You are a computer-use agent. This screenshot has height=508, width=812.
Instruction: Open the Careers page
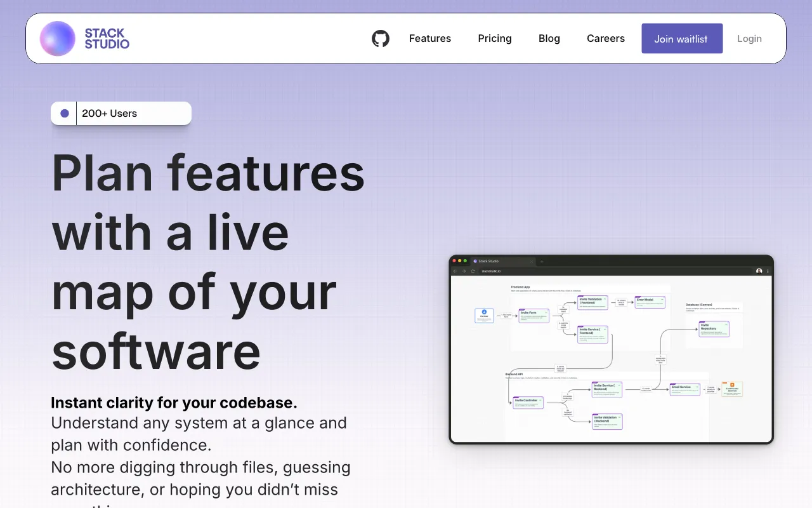coord(606,38)
